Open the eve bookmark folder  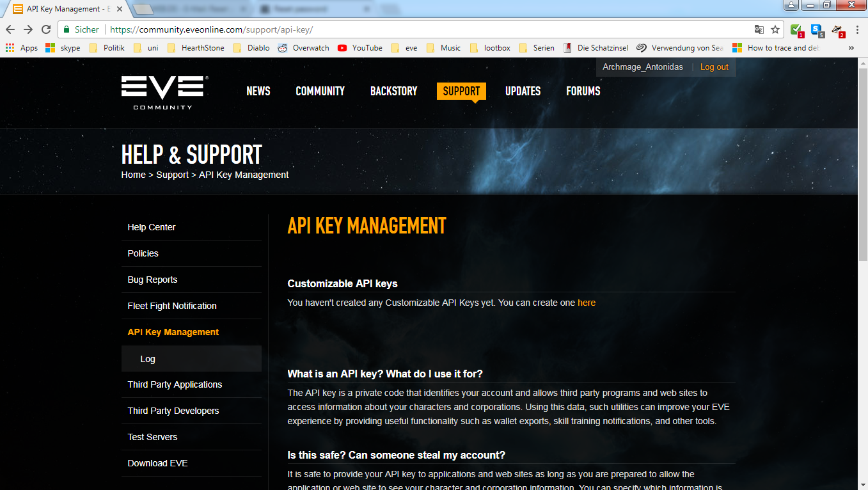coord(404,48)
